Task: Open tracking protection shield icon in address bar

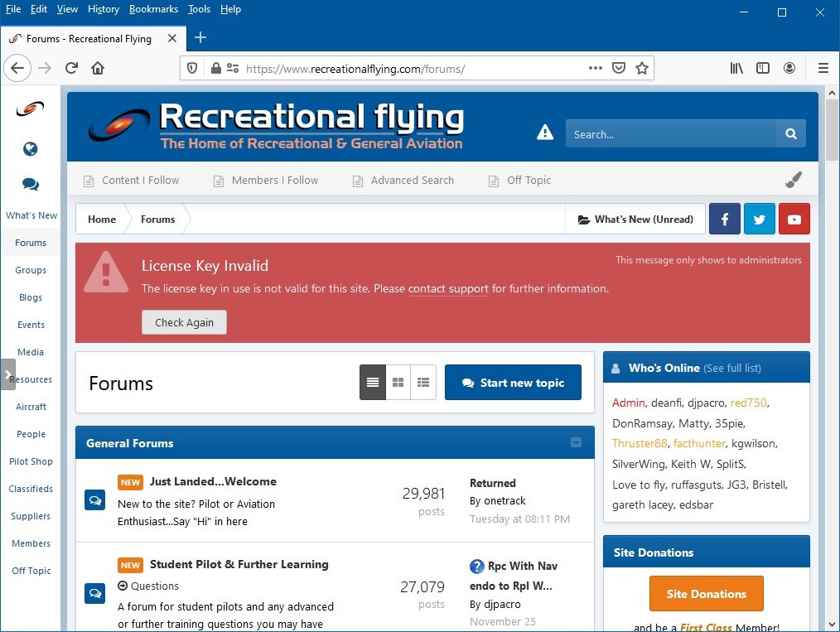Action: pyautogui.click(x=192, y=68)
